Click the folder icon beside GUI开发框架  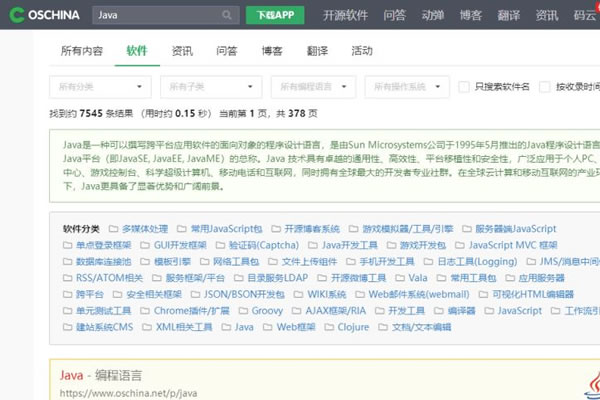145,245
